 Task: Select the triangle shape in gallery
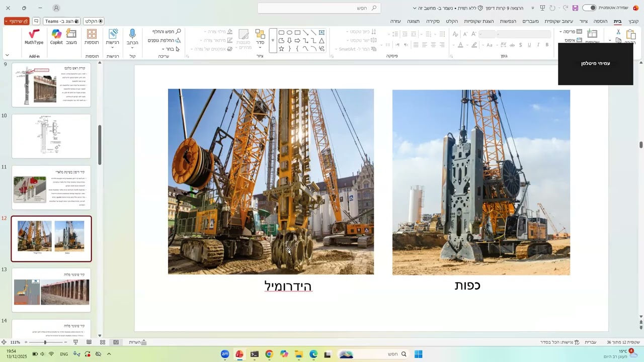point(321,41)
